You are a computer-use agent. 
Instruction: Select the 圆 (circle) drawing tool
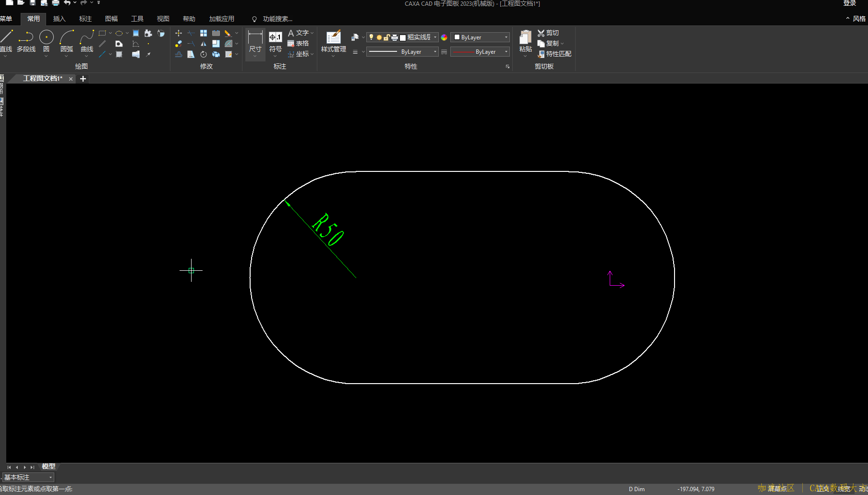coord(47,37)
